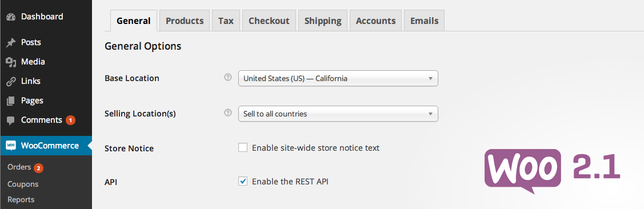644x209 pixels.
Task: Click the Pages document icon
Action: 11,101
